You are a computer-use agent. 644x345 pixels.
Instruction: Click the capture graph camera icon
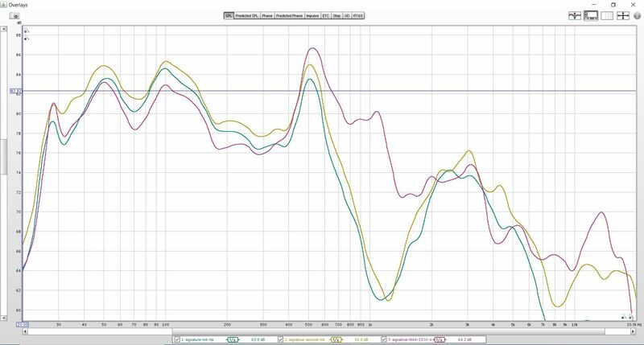pyautogui.click(x=15, y=16)
